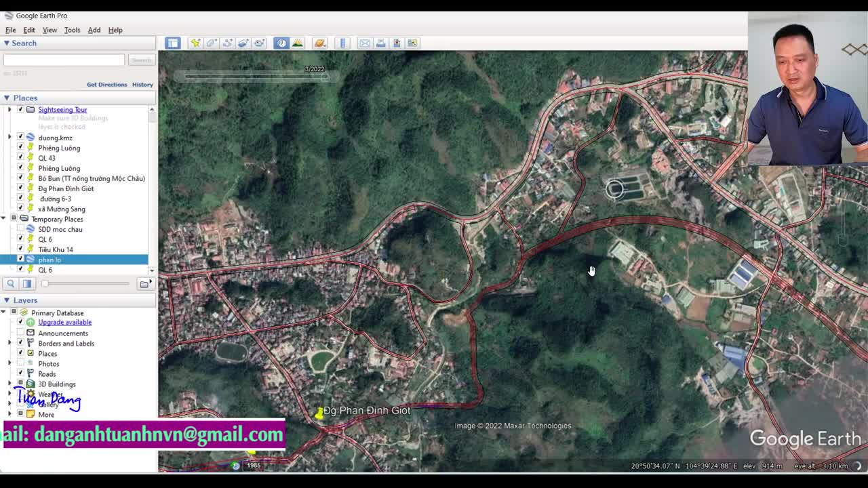The width and height of the screenshot is (868, 488).
Task: Click the Save Image toolbar icon
Action: pos(397,43)
